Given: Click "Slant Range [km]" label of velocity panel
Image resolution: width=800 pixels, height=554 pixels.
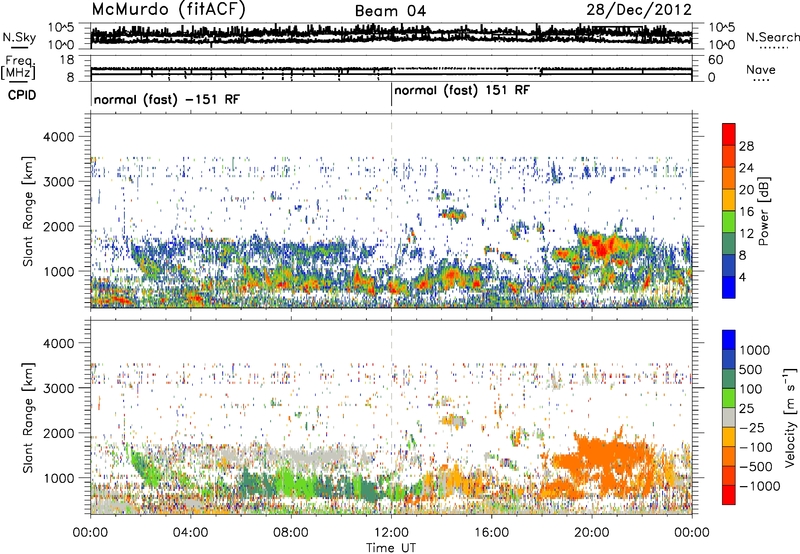Looking at the screenshot, I should click(28, 417).
